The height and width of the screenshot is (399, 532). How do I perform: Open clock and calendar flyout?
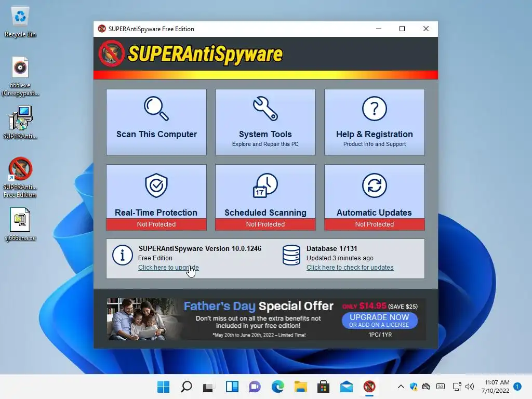click(495, 387)
